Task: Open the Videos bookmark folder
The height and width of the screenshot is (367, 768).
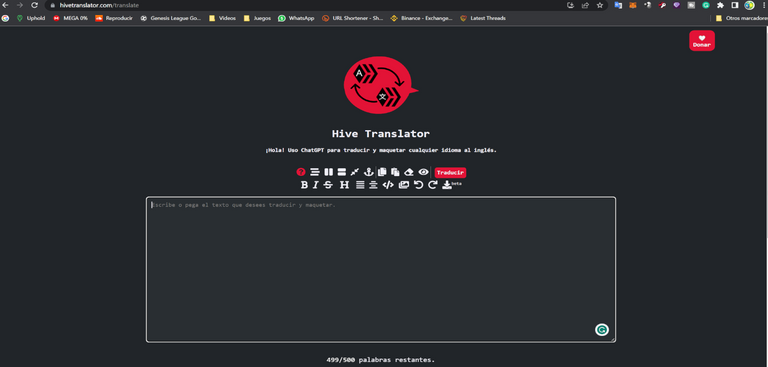Action: tap(222, 18)
